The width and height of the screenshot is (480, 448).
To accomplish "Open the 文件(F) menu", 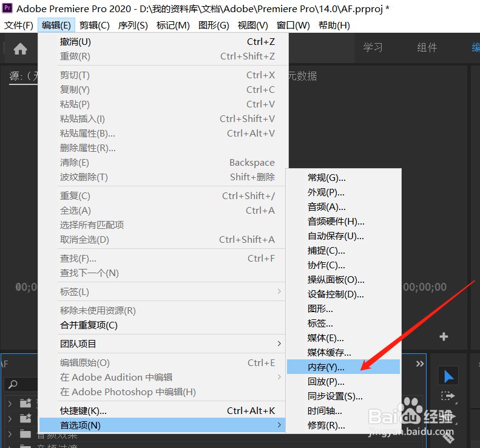I will click(x=19, y=25).
